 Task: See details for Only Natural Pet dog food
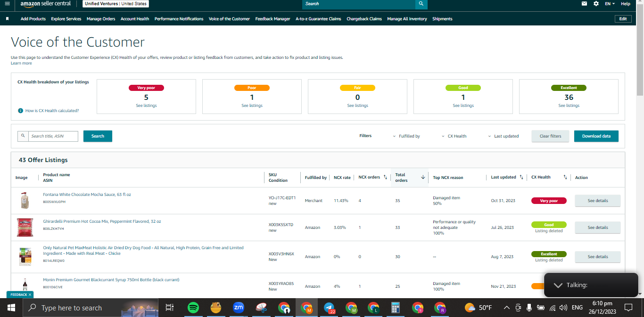pyautogui.click(x=597, y=257)
